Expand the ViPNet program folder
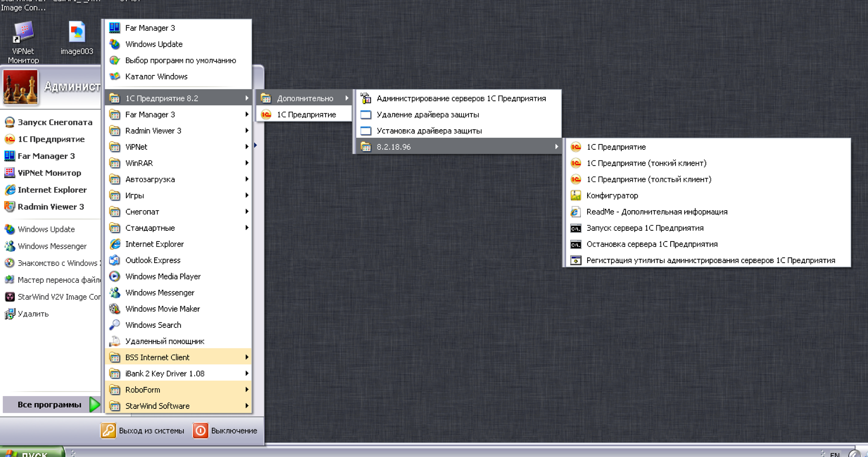Viewport: 868px width, 457px height. [x=178, y=147]
